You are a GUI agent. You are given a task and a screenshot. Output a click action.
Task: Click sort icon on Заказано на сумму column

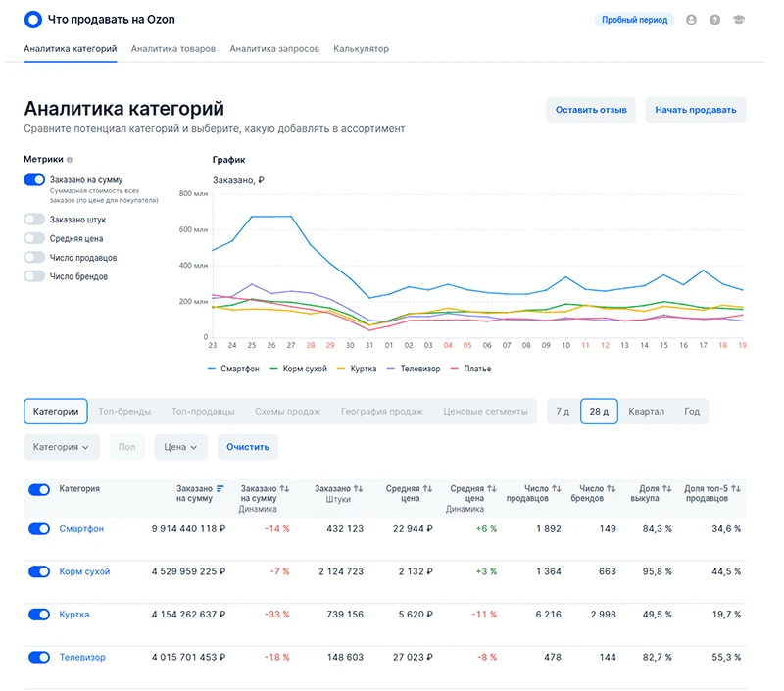(x=220, y=488)
